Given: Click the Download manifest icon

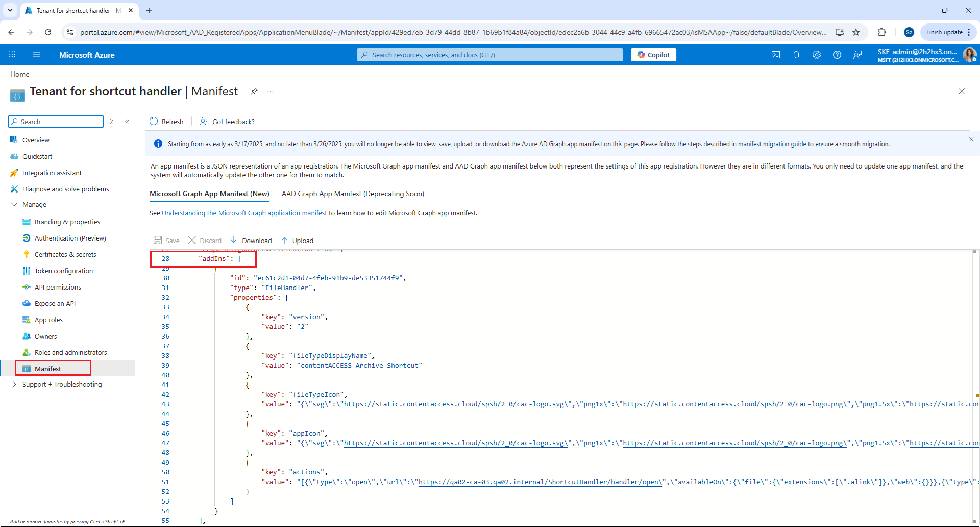Looking at the screenshot, I should pyautogui.click(x=234, y=241).
